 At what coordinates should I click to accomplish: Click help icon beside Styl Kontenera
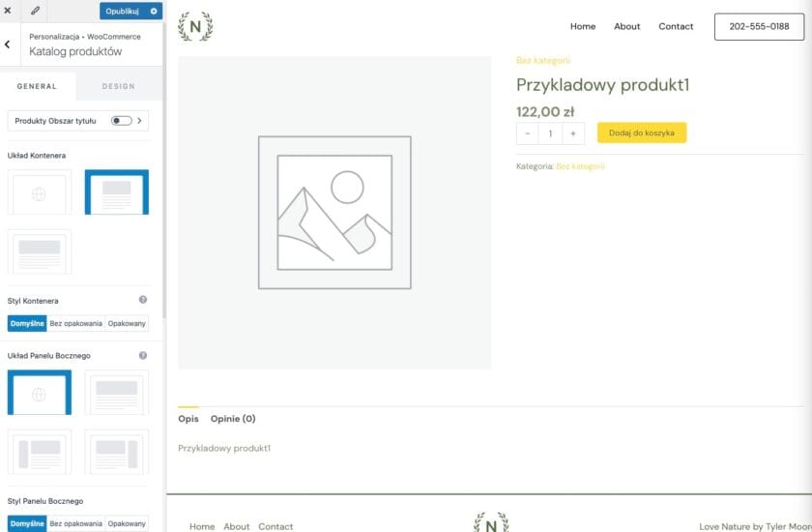tap(143, 301)
